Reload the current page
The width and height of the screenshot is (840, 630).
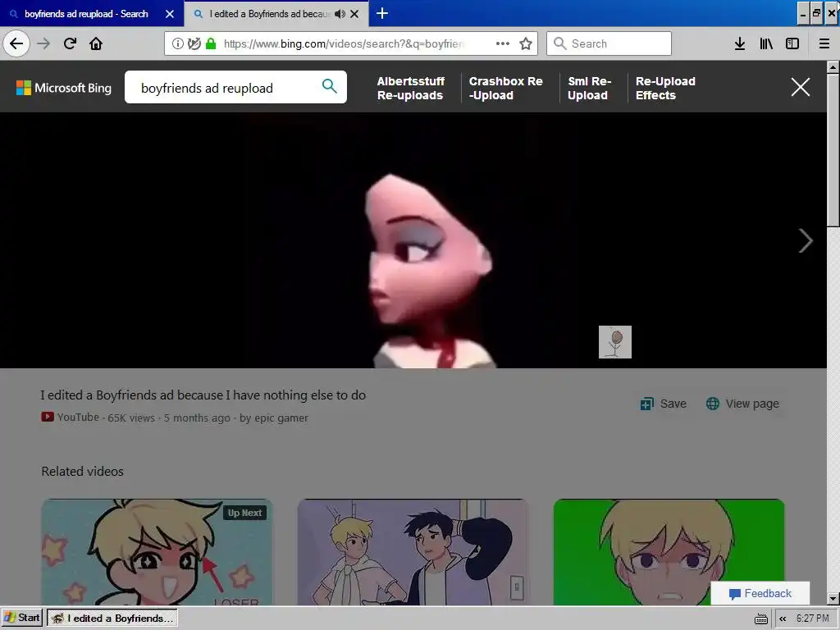coord(70,43)
